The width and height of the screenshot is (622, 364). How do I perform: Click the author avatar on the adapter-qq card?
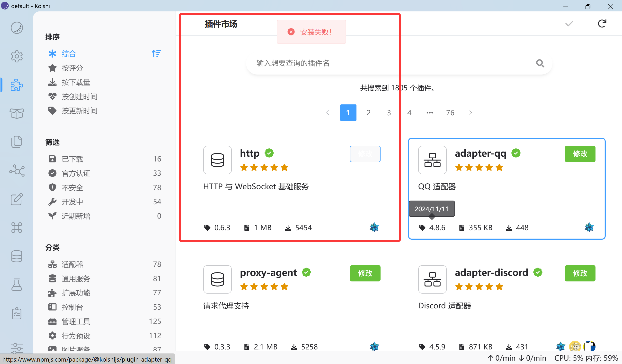pos(589,227)
